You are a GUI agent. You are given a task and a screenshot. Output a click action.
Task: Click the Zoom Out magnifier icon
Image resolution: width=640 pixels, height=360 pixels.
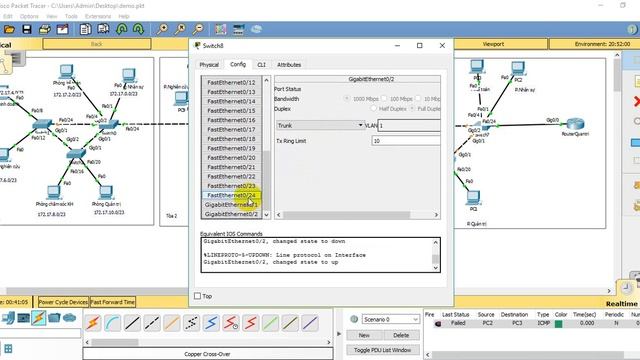coord(198,29)
